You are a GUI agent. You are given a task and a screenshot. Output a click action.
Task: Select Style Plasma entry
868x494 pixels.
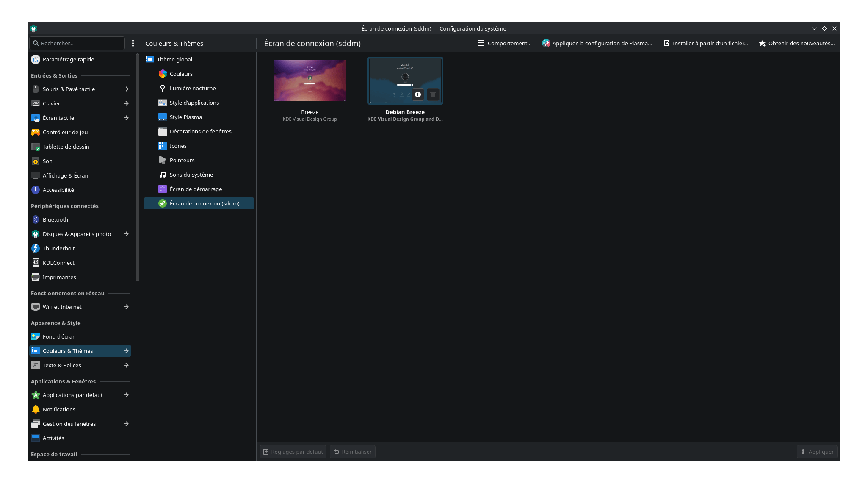point(199,117)
